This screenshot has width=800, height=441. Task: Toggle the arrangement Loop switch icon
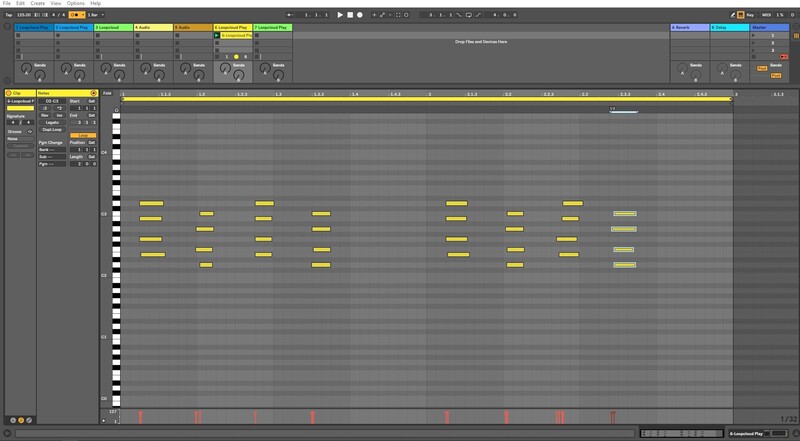468,15
